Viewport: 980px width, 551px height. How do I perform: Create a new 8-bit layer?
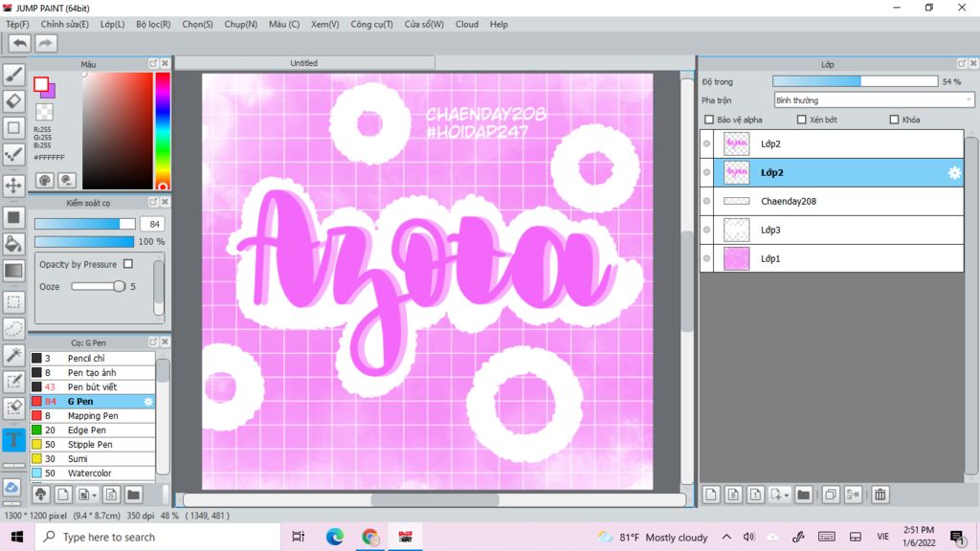[733, 495]
